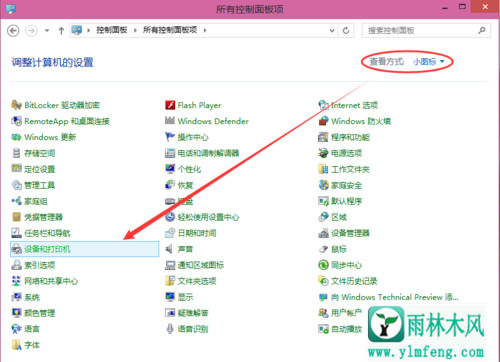This screenshot has height=362, width=500.
Task: Click the 语言 language link
Action: (32, 329)
